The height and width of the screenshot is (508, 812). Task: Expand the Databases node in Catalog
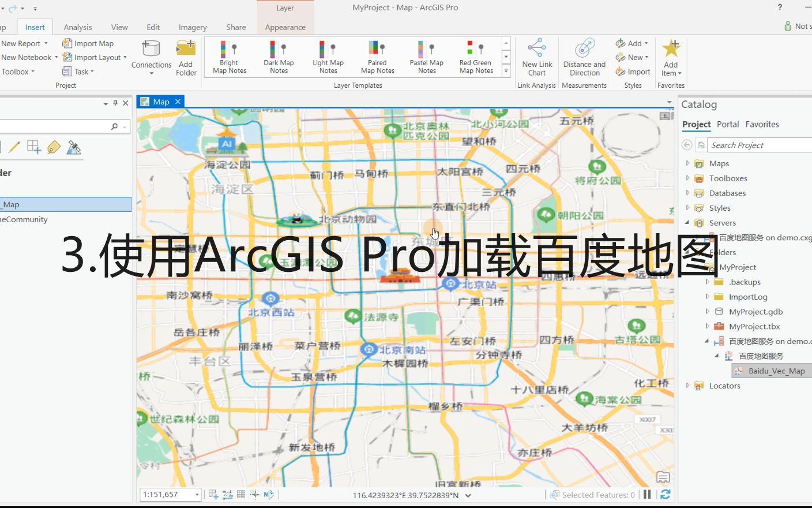pyautogui.click(x=687, y=193)
